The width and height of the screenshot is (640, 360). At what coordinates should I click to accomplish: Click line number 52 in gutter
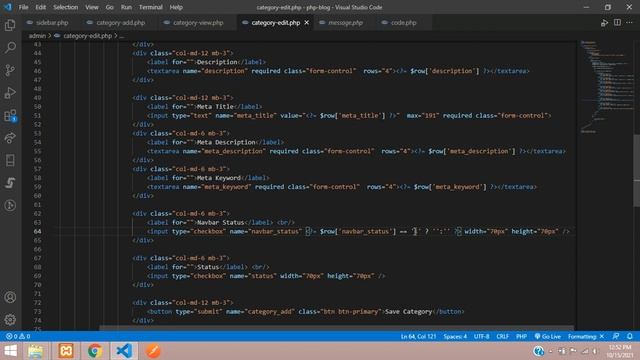37,124
